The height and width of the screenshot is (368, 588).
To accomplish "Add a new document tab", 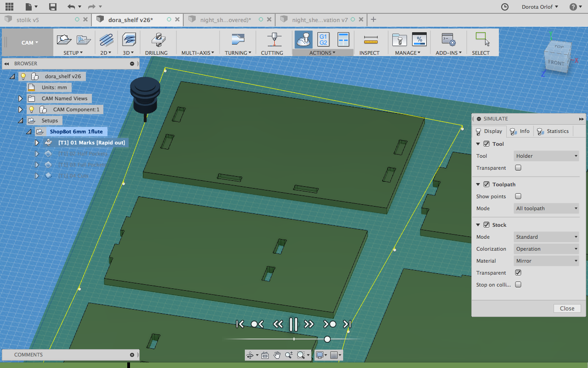I will tap(373, 19).
